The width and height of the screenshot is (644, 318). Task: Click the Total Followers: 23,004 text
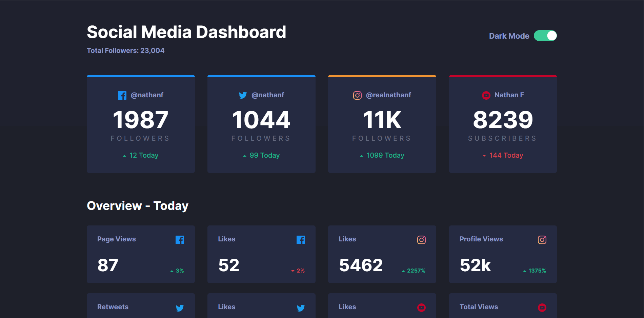pyautogui.click(x=125, y=51)
